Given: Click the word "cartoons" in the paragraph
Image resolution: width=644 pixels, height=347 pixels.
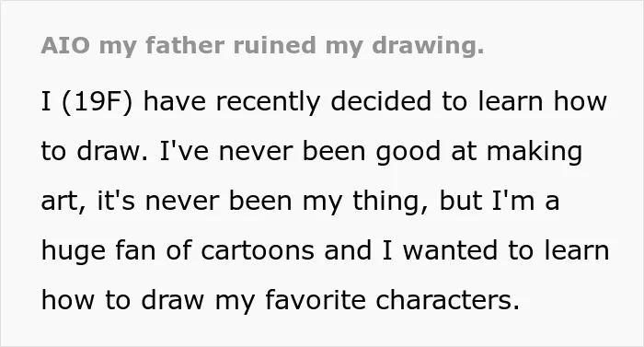Looking at the screenshot, I should coord(258,250).
